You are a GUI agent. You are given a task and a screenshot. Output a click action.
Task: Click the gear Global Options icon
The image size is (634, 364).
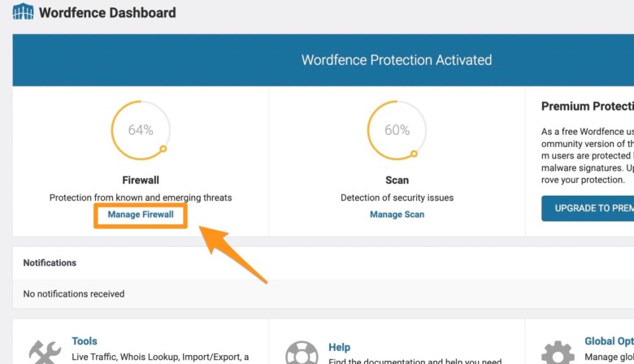click(x=558, y=353)
